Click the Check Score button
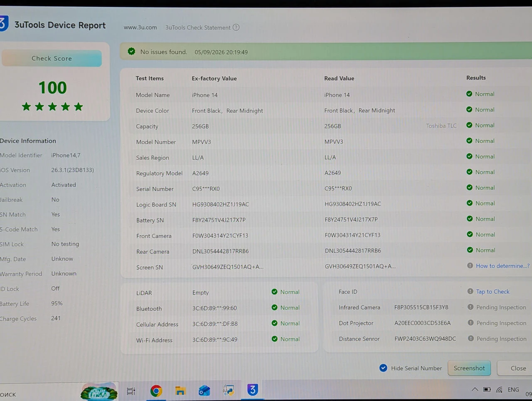This screenshot has width=532, height=401. click(x=52, y=58)
